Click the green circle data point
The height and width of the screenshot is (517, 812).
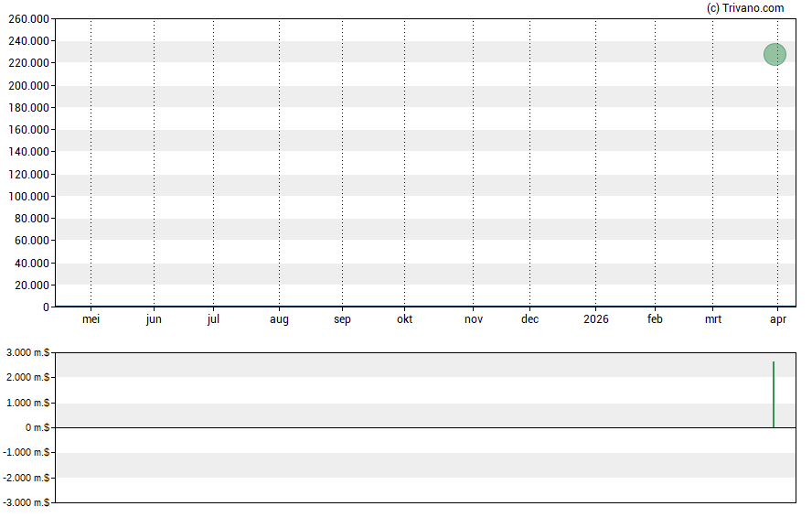pos(775,55)
